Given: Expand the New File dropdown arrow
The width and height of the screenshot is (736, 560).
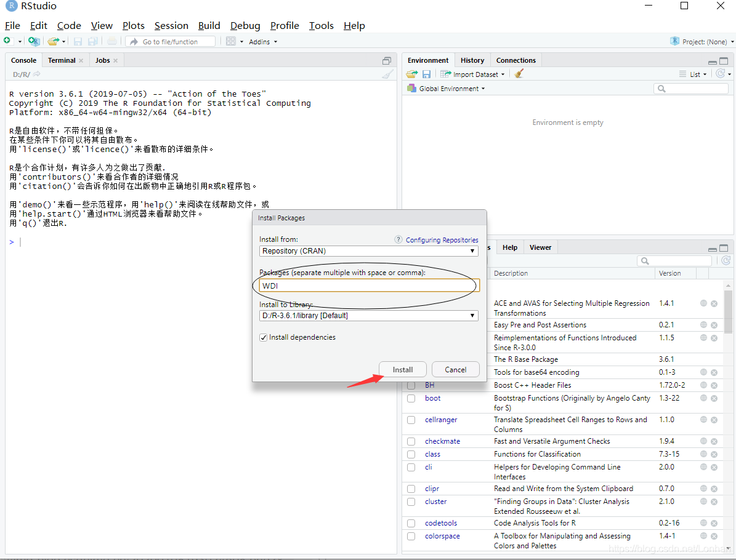Looking at the screenshot, I should [x=20, y=42].
